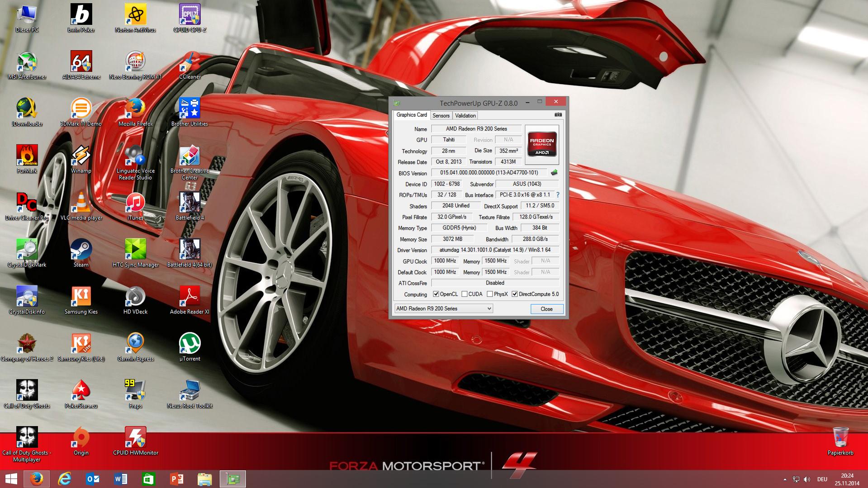Open the µTorrent desktop shortcut
868x488 pixels.
[190, 348]
